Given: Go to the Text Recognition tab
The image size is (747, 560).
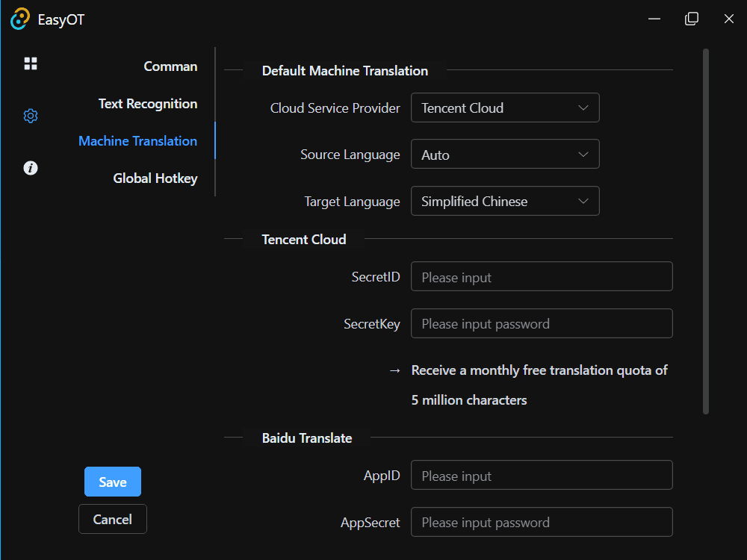Looking at the screenshot, I should point(148,104).
